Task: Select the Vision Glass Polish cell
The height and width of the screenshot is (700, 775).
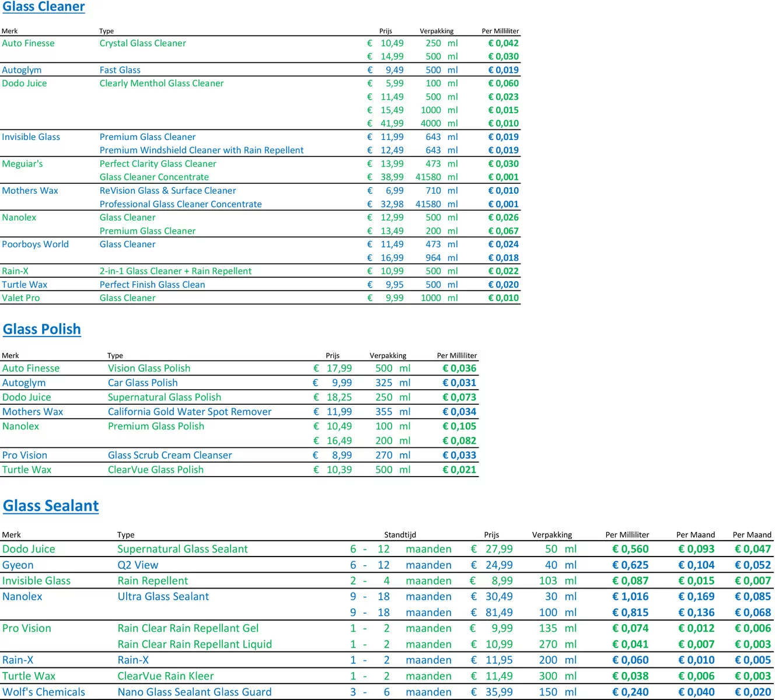Action: click(x=149, y=369)
